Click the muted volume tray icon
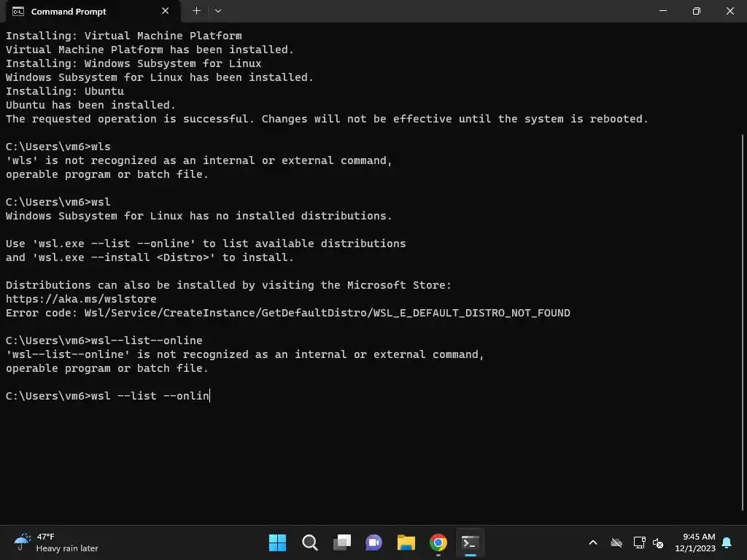The height and width of the screenshot is (560, 747). pyautogui.click(x=658, y=542)
